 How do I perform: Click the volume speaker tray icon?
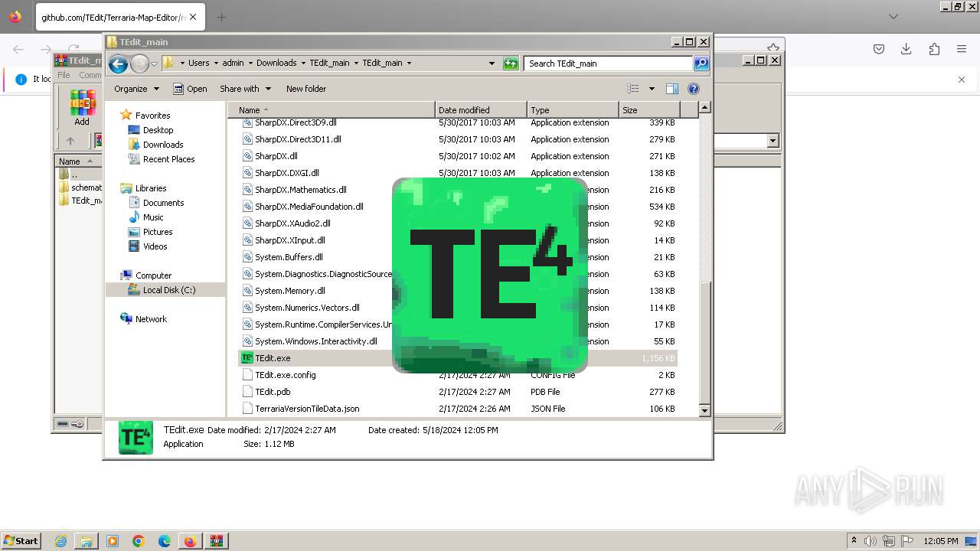pos(871,541)
